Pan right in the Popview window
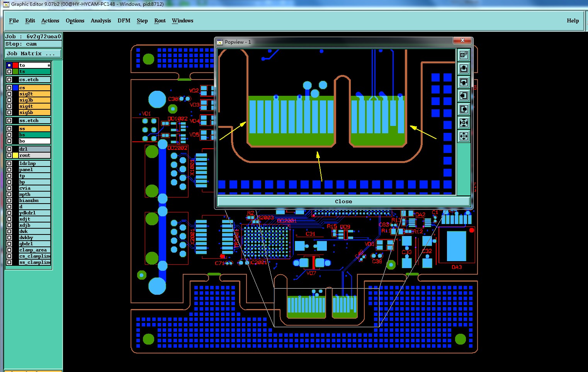The image size is (588, 372). pyautogui.click(x=464, y=109)
